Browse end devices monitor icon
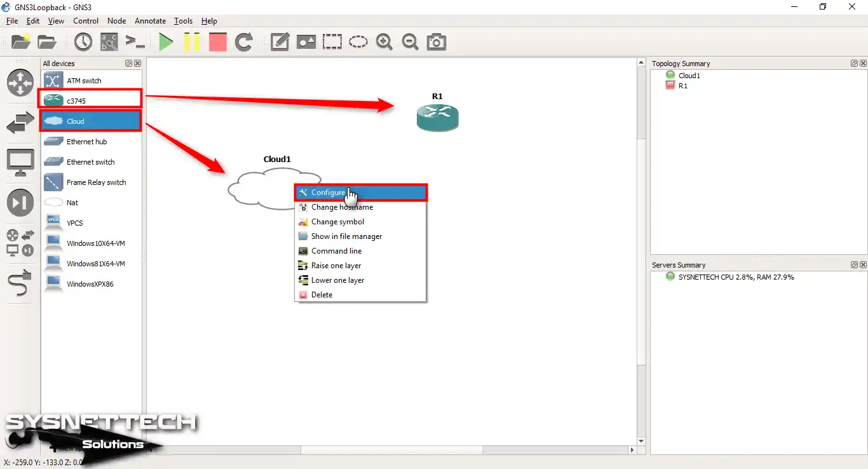Viewport: 868px width, 469px height. [x=20, y=163]
